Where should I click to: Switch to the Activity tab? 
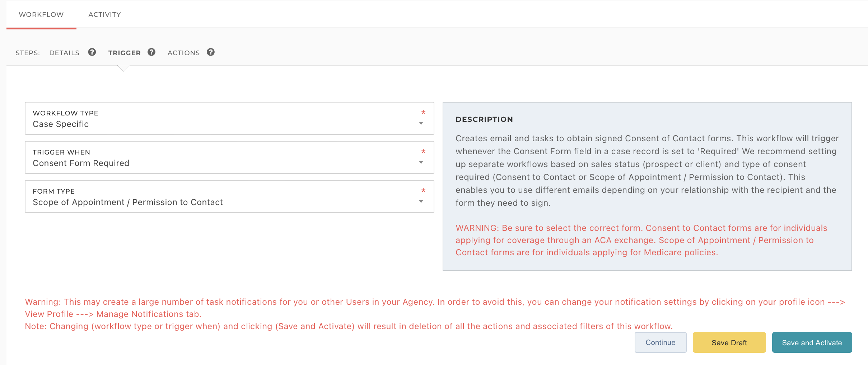(104, 15)
